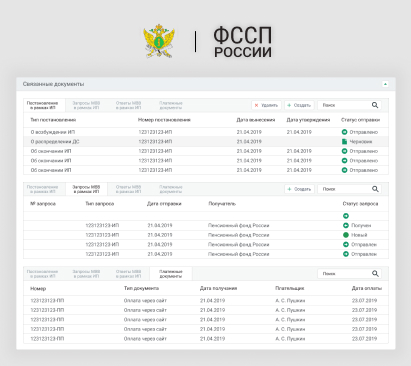The width and height of the screenshot is (411, 366).
Task: Click the sent status icon in О возбуждении ИП row
Action: [345, 132]
